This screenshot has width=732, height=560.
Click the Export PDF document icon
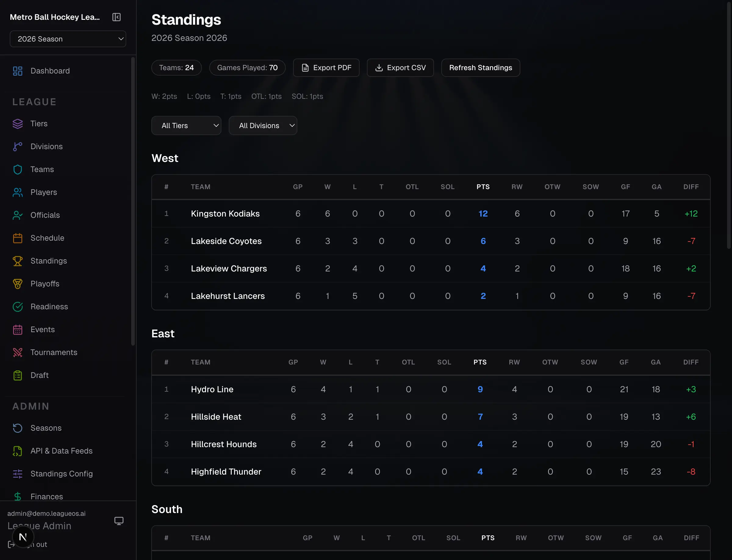pyautogui.click(x=305, y=67)
